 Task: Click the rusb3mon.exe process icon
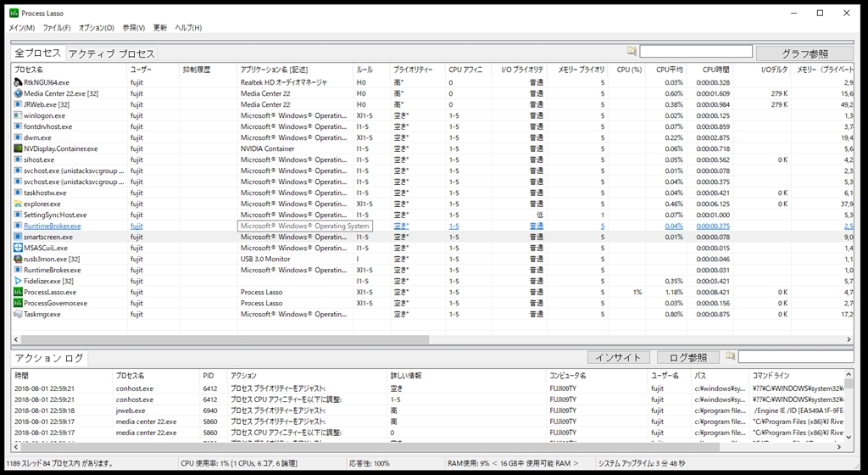coord(18,259)
